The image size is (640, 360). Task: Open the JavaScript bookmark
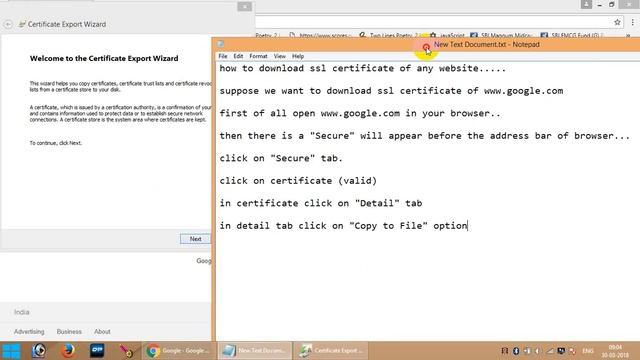[x=447, y=36]
